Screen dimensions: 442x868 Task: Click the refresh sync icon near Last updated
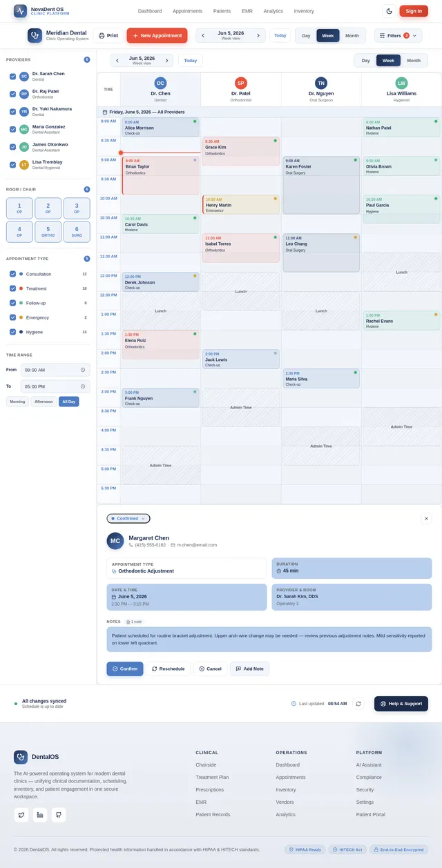click(358, 703)
